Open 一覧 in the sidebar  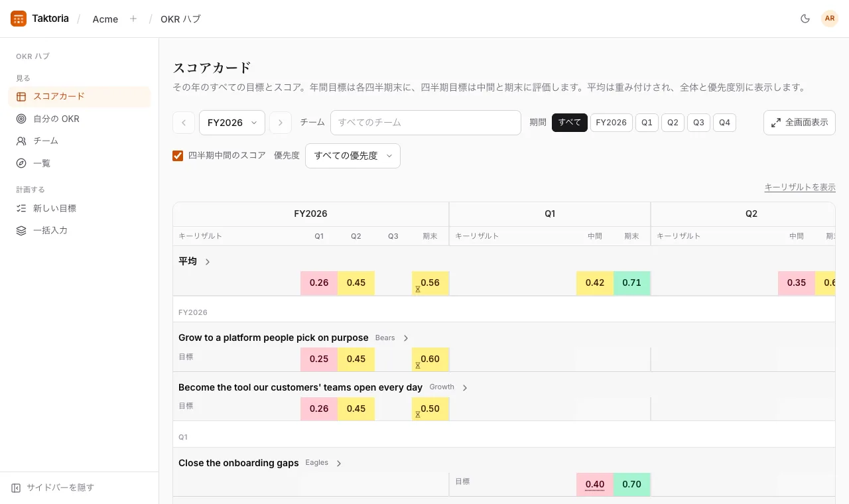[x=80, y=163]
